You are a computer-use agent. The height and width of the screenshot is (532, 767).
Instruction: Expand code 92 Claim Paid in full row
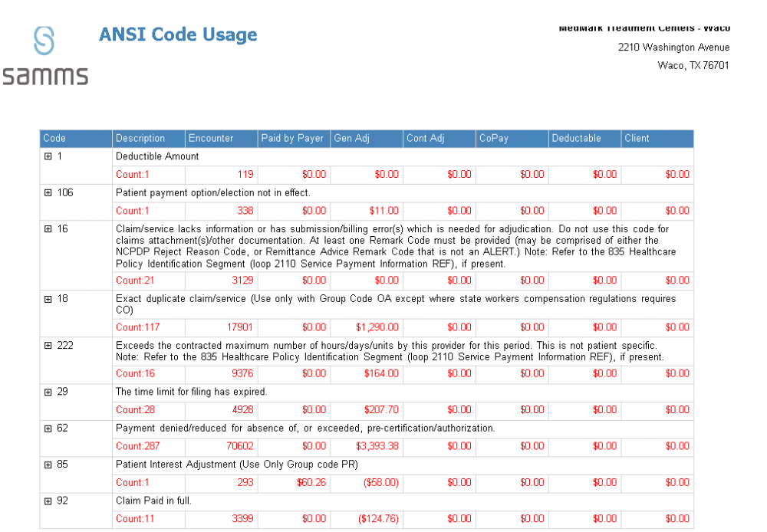(47, 501)
